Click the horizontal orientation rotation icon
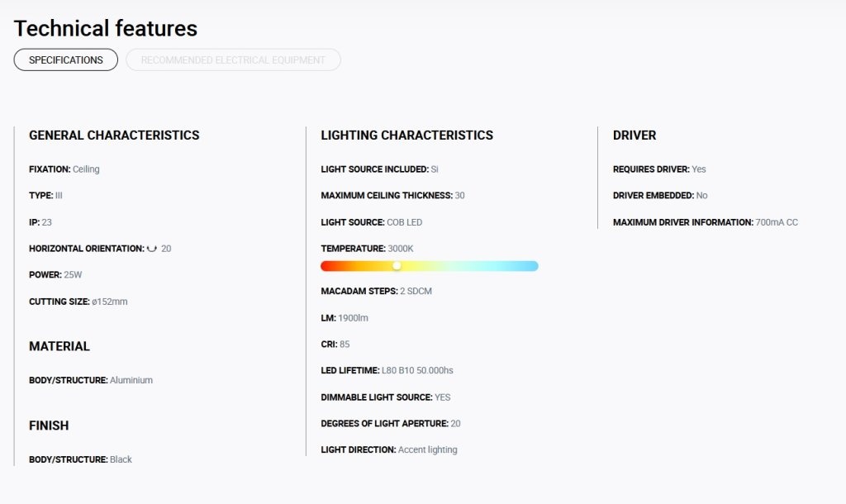The height and width of the screenshot is (504, 846). tap(152, 249)
